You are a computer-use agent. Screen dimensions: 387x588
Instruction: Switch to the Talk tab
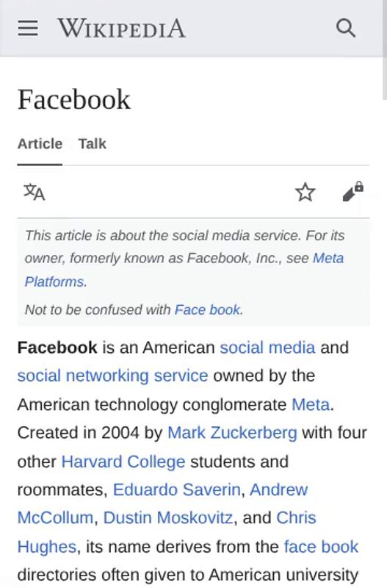(x=93, y=143)
